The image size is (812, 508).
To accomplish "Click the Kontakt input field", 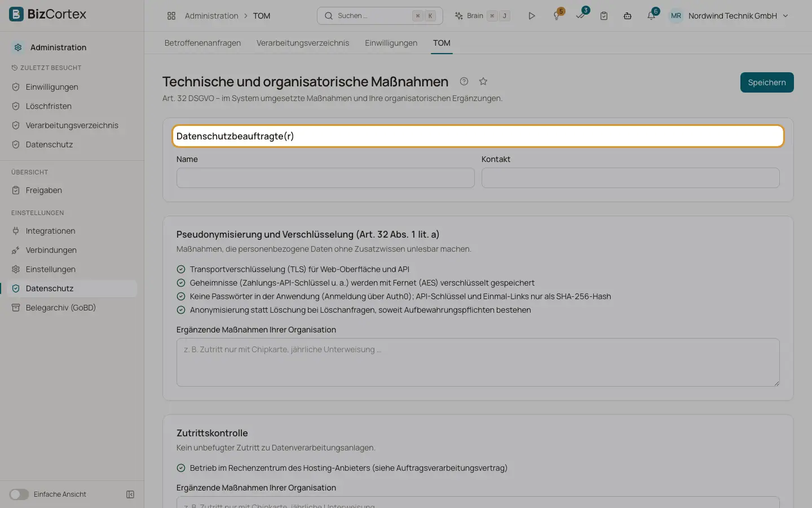I will [x=630, y=178].
